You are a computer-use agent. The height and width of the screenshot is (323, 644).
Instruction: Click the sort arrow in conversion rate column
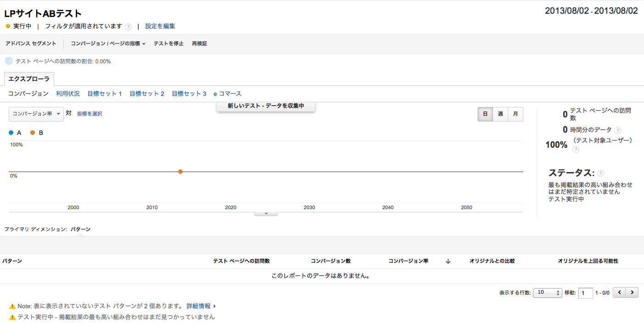[x=448, y=261]
